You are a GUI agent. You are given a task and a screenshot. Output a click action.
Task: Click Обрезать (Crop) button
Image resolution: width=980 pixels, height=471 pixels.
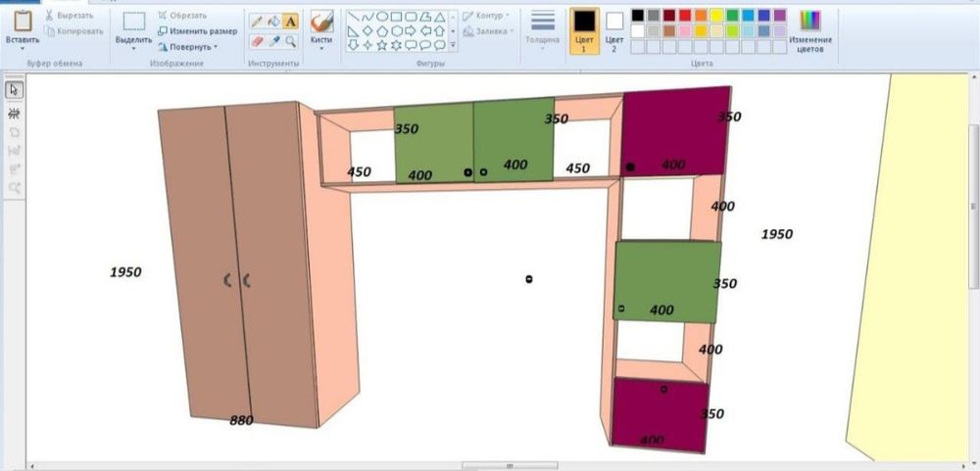[x=182, y=15]
